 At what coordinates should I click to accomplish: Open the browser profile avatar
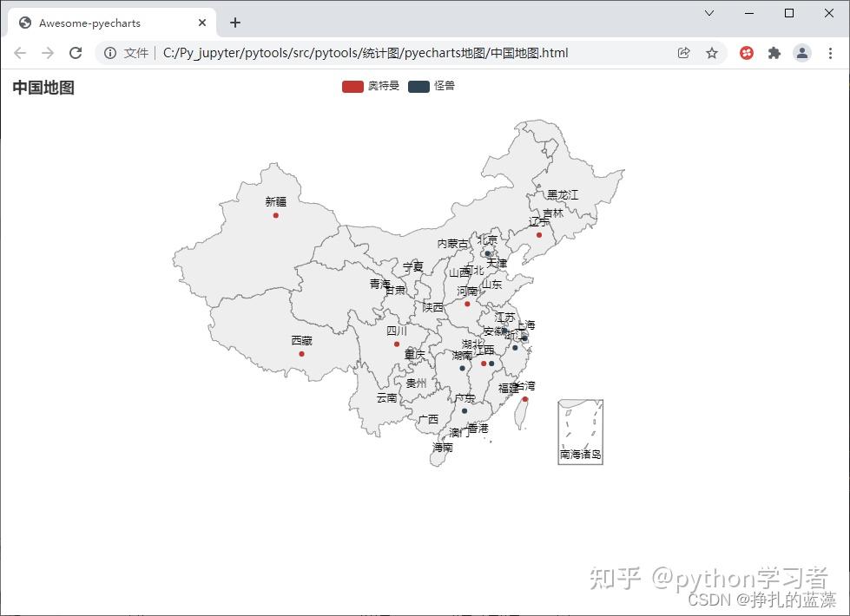[801, 53]
